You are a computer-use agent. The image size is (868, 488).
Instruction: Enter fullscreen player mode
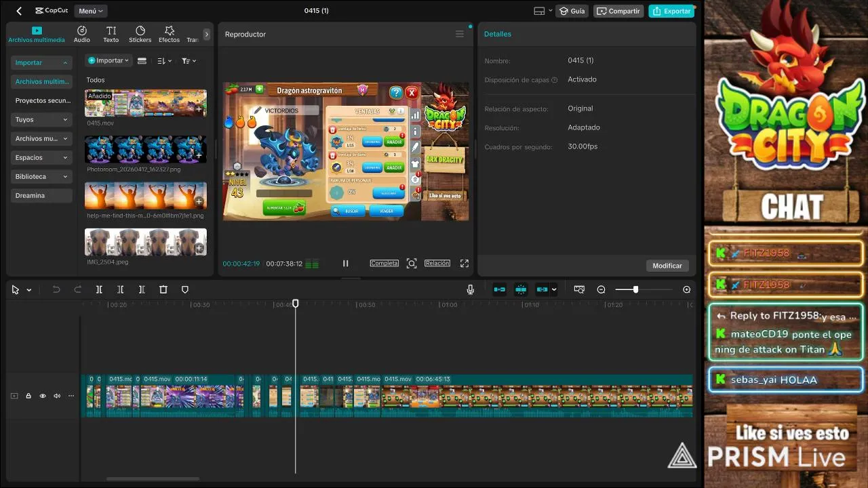pyautogui.click(x=465, y=264)
